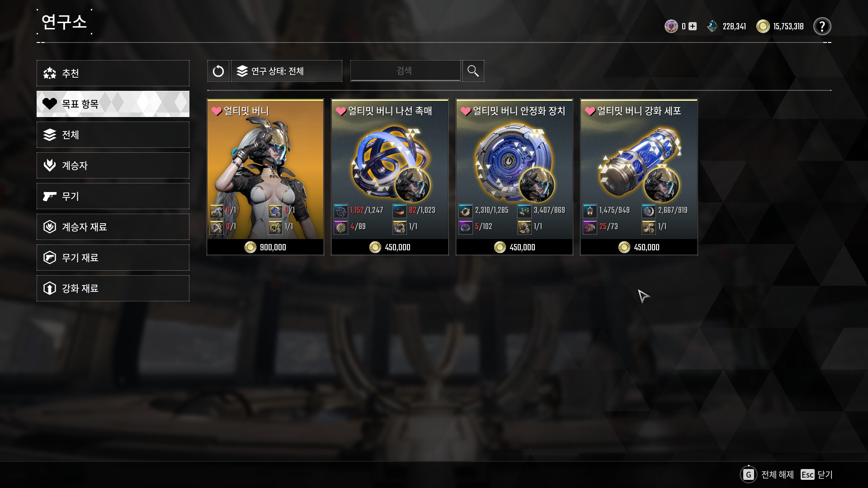Screen dimensions: 868x488
Task: Click the 전체 해제 button
Action: [x=778, y=474]
